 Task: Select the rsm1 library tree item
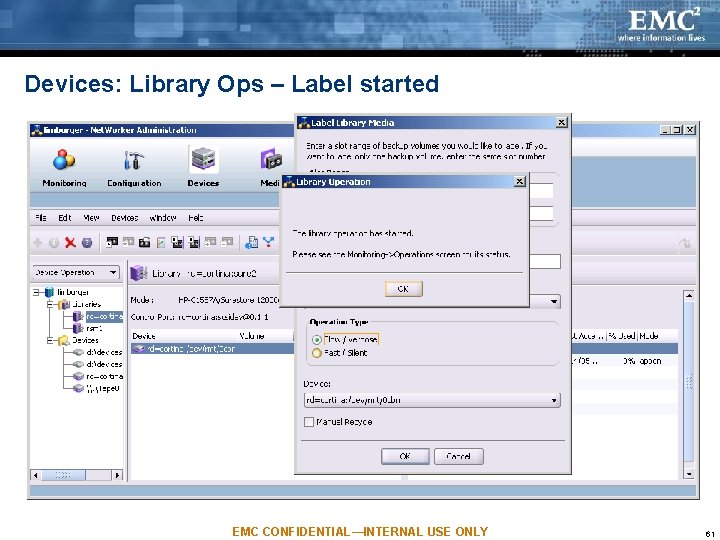tap(94, 328)
